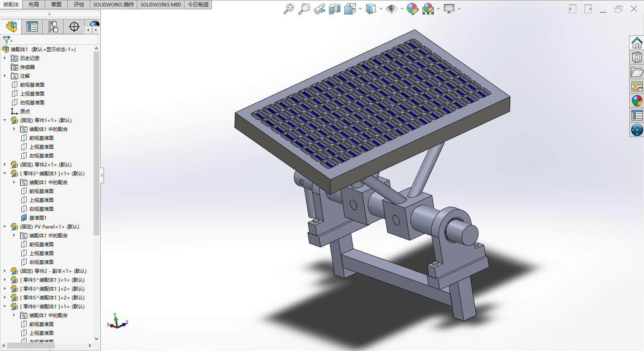Select 基准面1 in the tree
The height and width of the screenshot is (351, 644).
33,218
